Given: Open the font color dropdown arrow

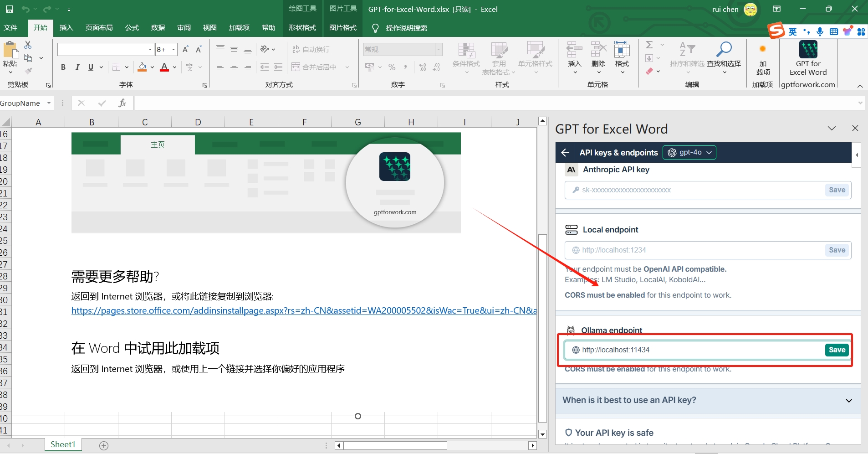Looking at the screenshot, I should (174, 67).
